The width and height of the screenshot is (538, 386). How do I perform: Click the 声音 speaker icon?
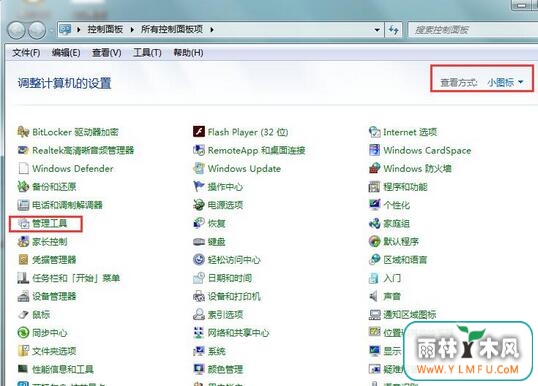click(374, 296)
